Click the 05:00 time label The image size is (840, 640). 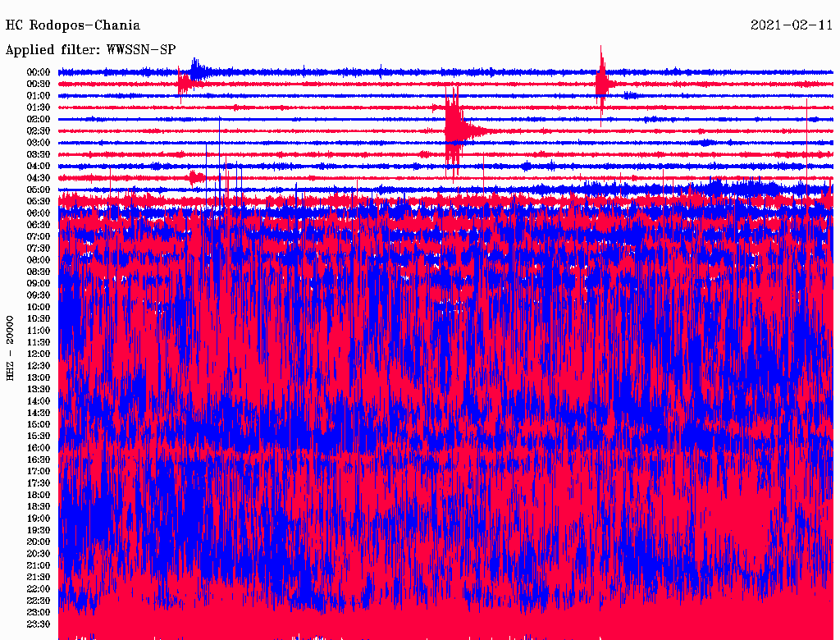(x=39, y=190)
